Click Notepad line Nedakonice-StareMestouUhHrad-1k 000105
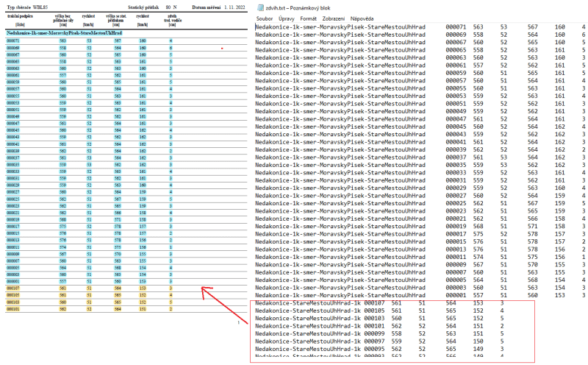Image resolution: width=588 pixels, height=365 pixels. pos(379,311)
